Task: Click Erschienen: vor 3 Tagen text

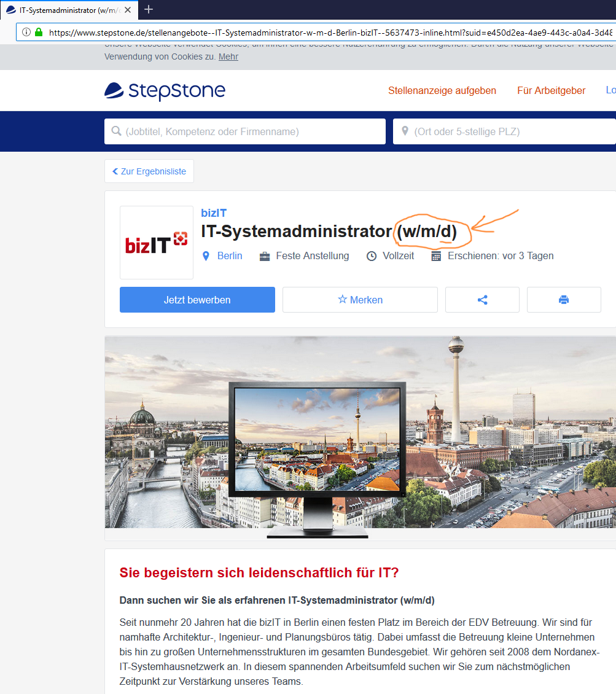Action: tap(501, 256)
